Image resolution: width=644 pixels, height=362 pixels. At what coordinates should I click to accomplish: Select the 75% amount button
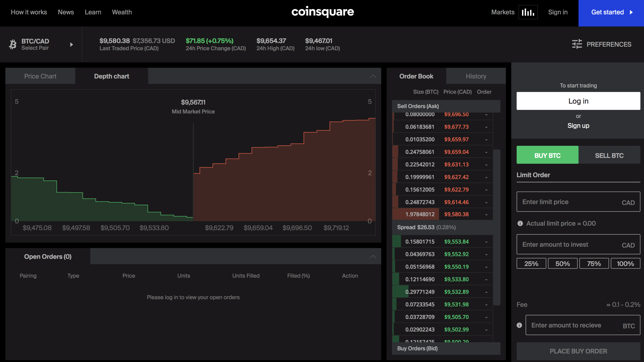[594, 264]
